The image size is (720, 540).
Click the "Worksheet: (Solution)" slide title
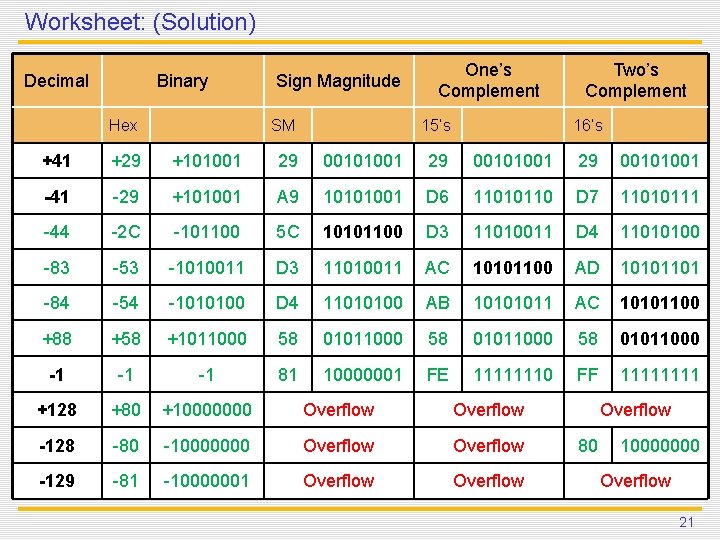140,22
